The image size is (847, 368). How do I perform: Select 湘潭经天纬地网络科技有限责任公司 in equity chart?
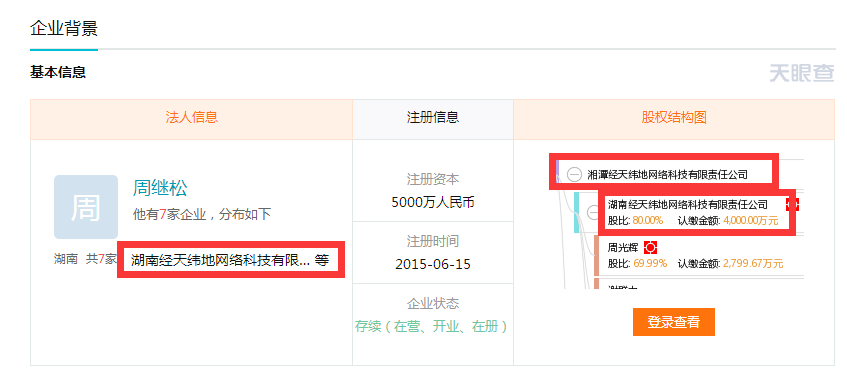668,175
